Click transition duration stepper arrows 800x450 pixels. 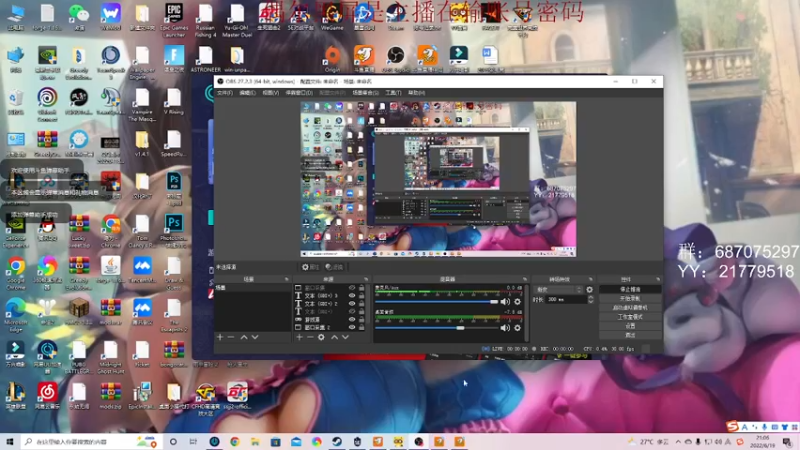pos(591,299)
